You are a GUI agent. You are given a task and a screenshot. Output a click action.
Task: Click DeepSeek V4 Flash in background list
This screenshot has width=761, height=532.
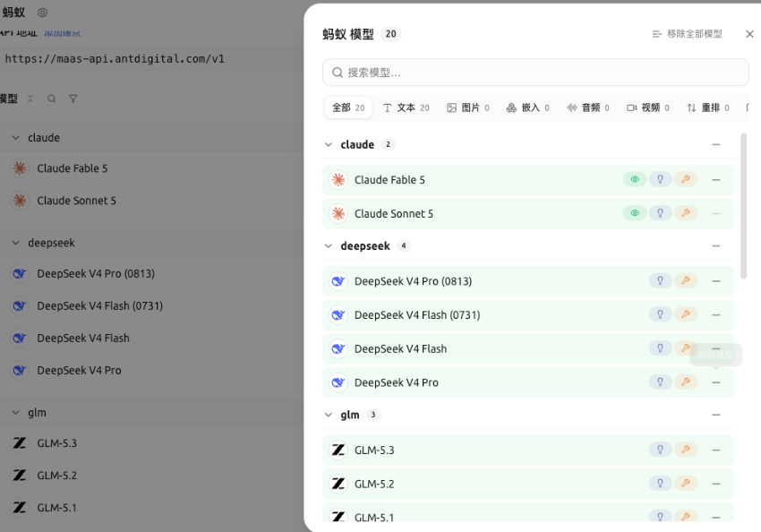(x=83, y=338)
